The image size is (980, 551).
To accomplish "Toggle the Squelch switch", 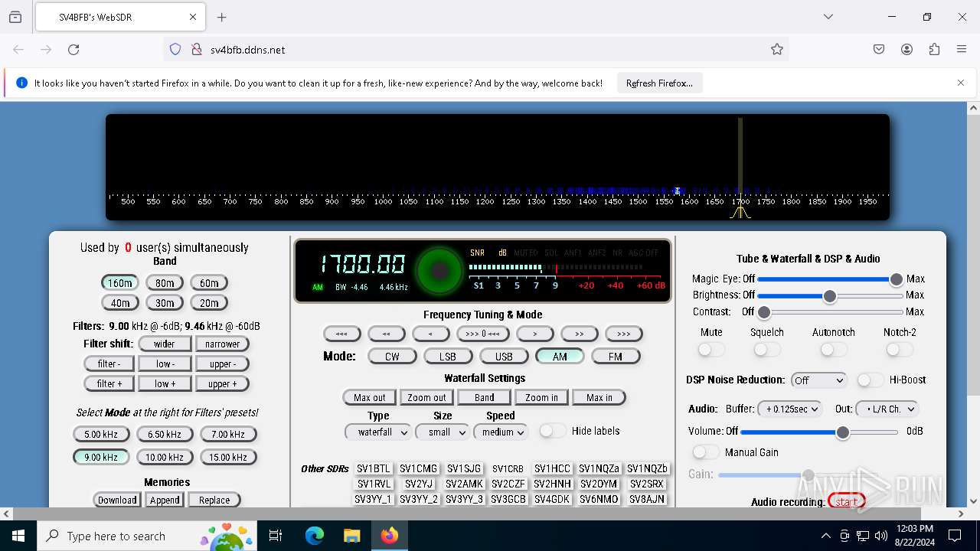I will (767, 350).
